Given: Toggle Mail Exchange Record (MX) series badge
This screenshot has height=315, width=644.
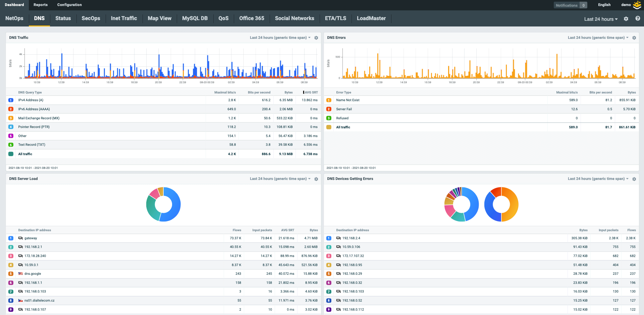Looking at the screenshot, I should 11,118.
